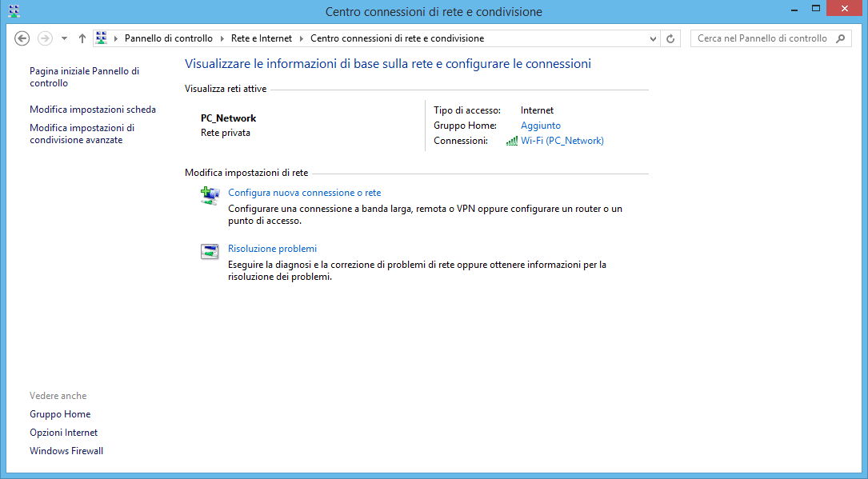Click the search magnifier icon

tap(839, 38)
